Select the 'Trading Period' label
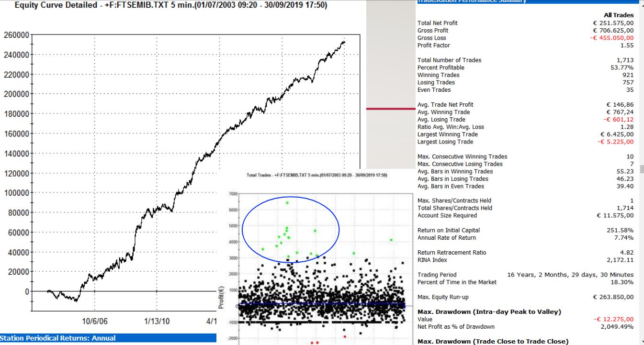 437,275
